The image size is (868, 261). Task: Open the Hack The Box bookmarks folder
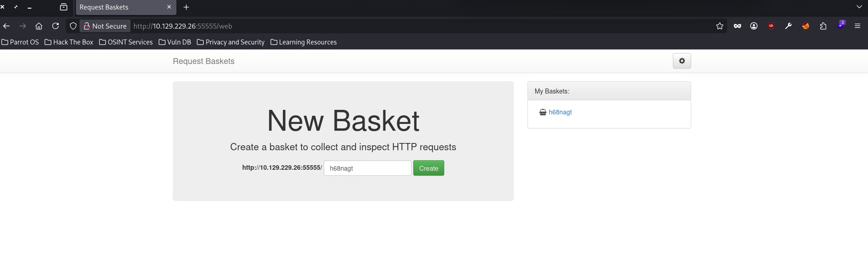[69, 42]
